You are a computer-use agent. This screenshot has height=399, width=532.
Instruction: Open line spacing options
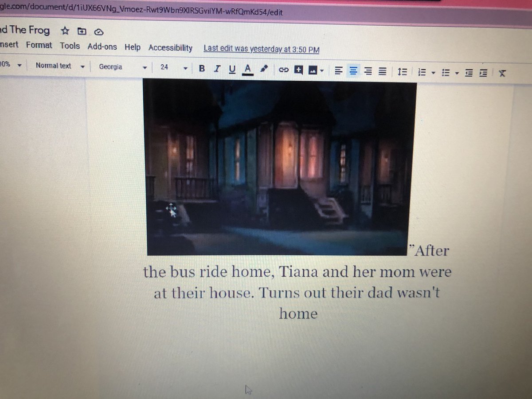[x=403, y=71]
